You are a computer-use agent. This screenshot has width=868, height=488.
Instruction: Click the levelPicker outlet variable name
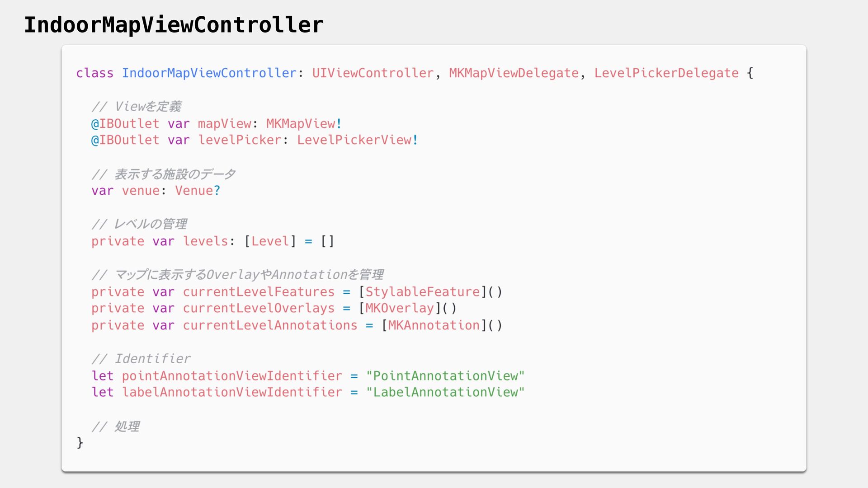240,140
